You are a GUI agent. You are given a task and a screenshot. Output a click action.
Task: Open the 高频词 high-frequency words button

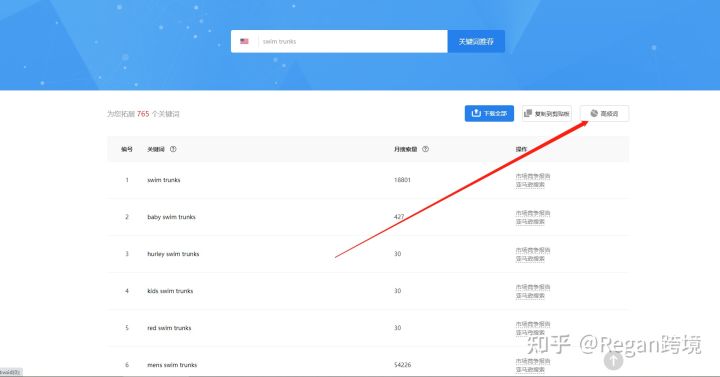(x=604, y=113)
